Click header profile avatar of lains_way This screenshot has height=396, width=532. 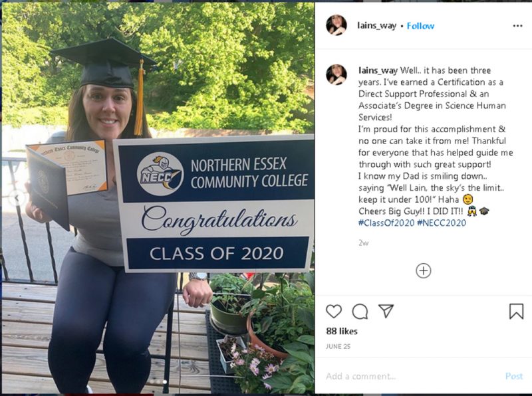click(336, 25)
